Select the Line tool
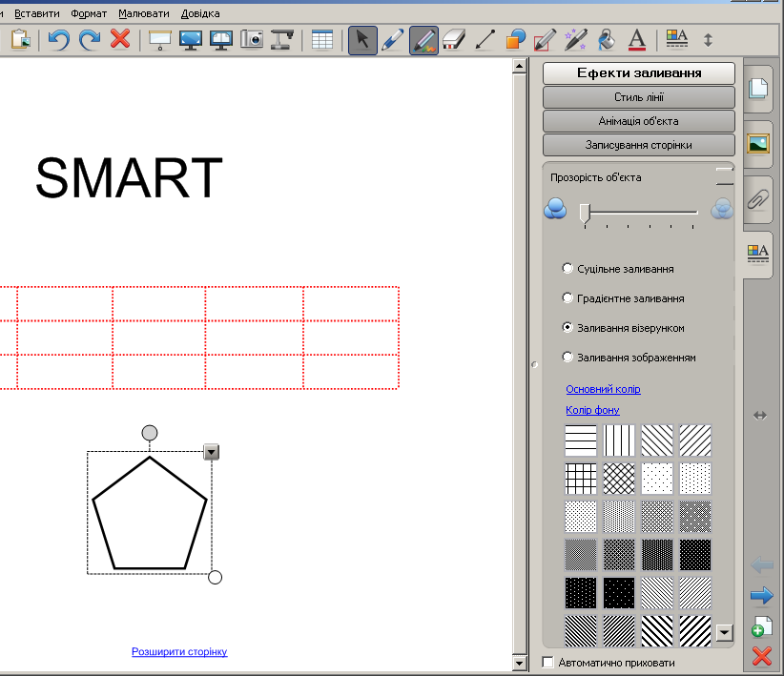This screenshot has width=784, height=676. pos(485,40)
